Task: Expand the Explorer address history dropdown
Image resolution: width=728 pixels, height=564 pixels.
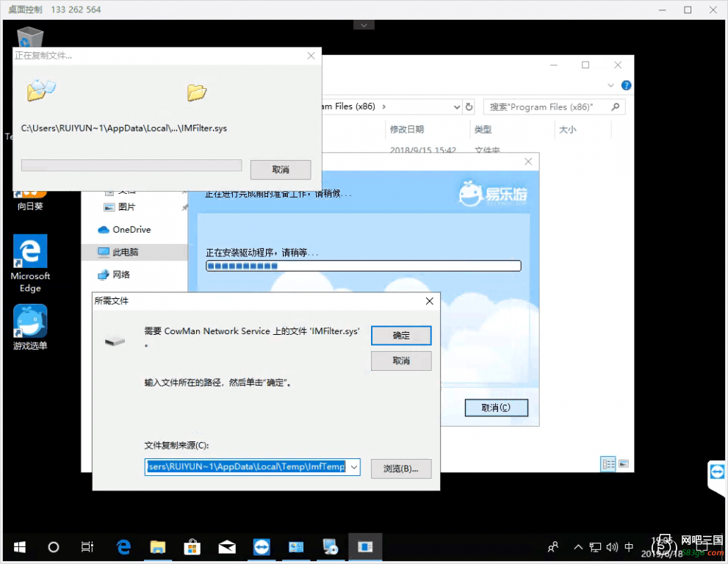Action: (x=455, y=107)
